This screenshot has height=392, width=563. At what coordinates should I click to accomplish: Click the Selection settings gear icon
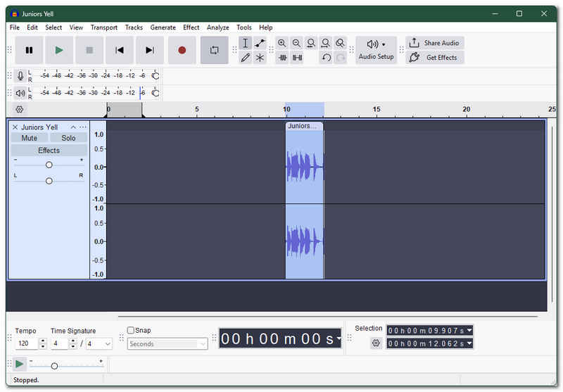(x=376, y=343)
